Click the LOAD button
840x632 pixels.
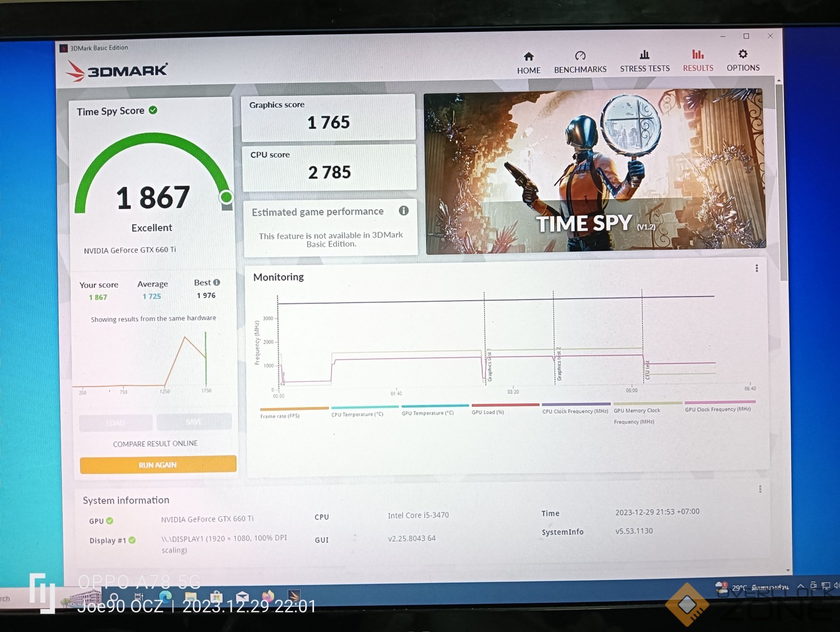click(115, 422)
